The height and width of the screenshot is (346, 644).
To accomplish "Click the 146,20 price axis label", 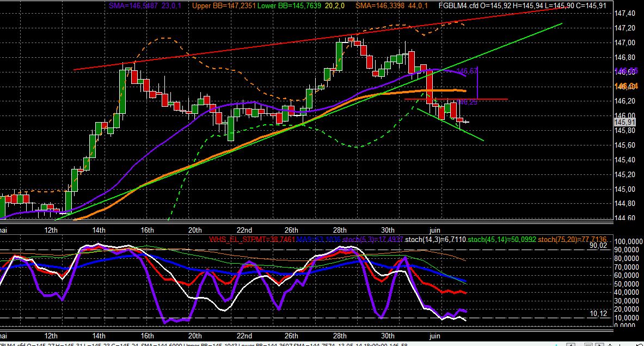I will click(x=625, y=101).
